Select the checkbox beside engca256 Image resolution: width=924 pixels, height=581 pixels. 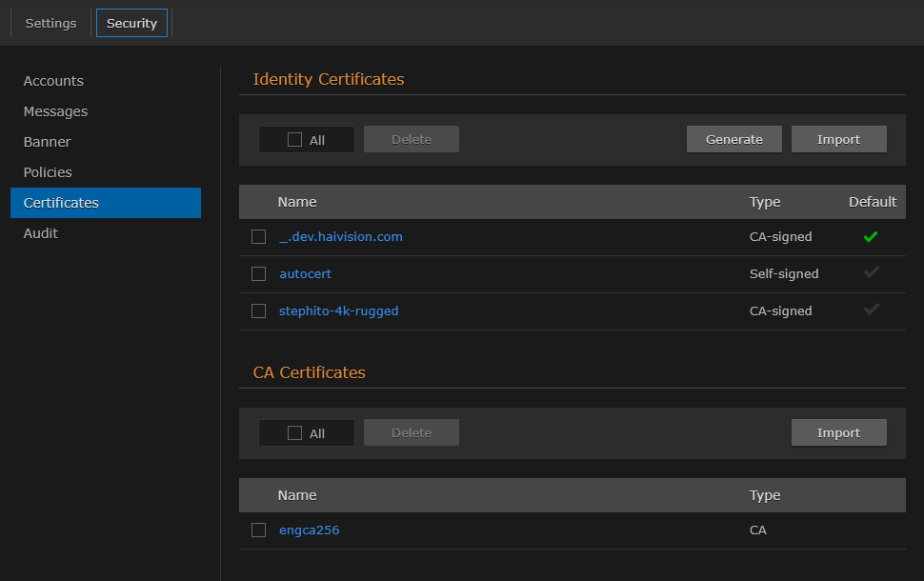(x=258, y=530)
